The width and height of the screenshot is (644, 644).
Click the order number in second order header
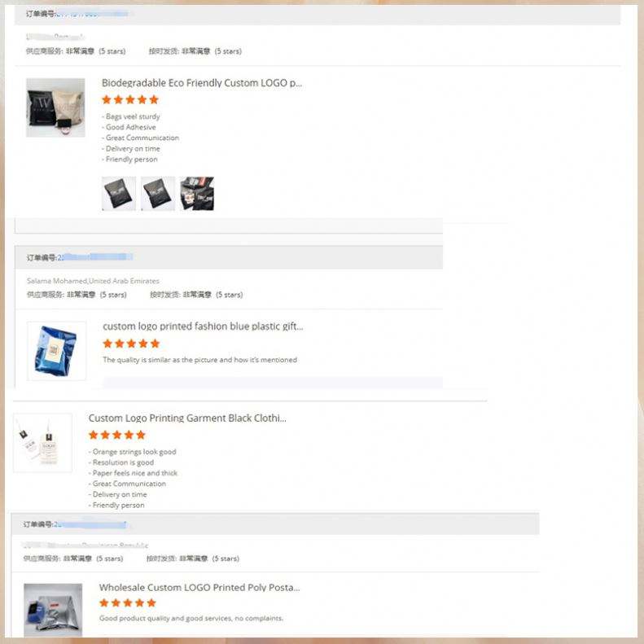point(95,257)
